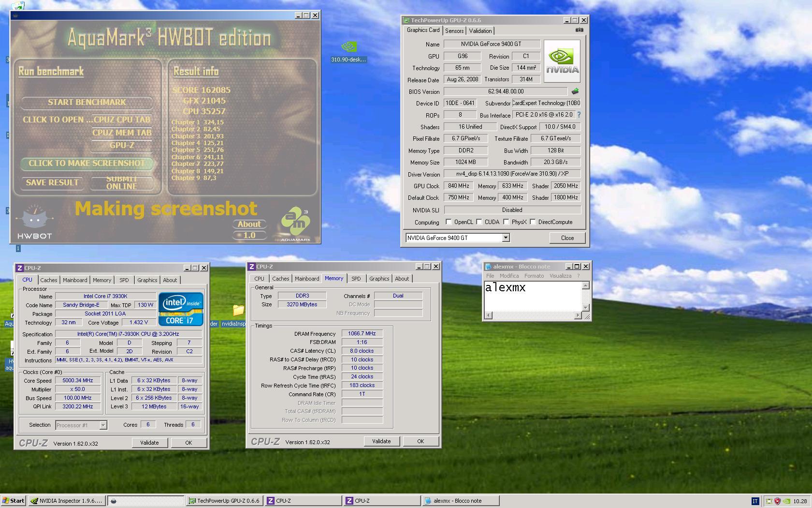The height and width of the screenshot is (508, 812).
Task: Click the DRAM Frequency 1066.7 MHz value
Action: point(362,333)
